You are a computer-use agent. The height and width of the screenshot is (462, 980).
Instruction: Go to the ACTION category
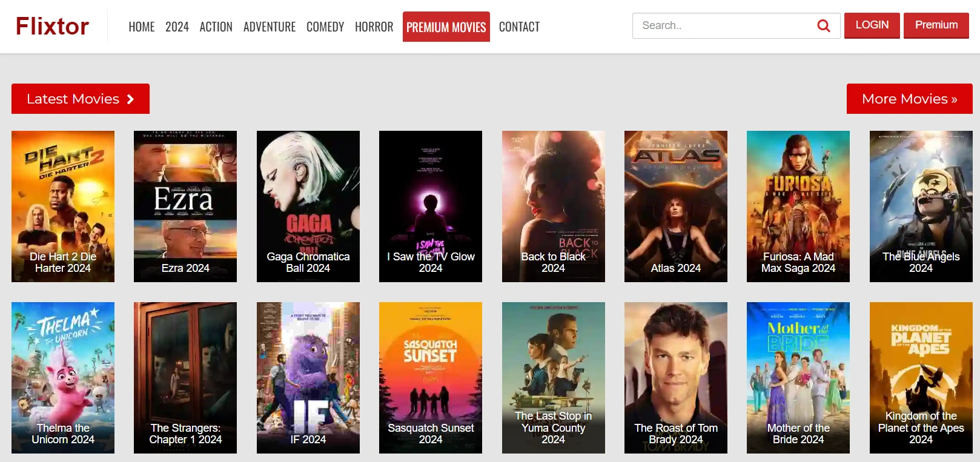tap(216, 27)
